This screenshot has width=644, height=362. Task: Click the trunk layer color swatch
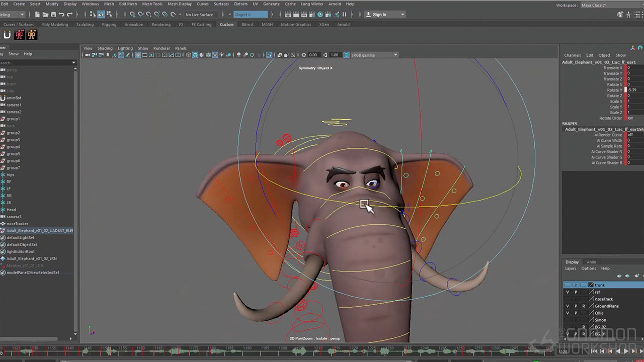591,285
